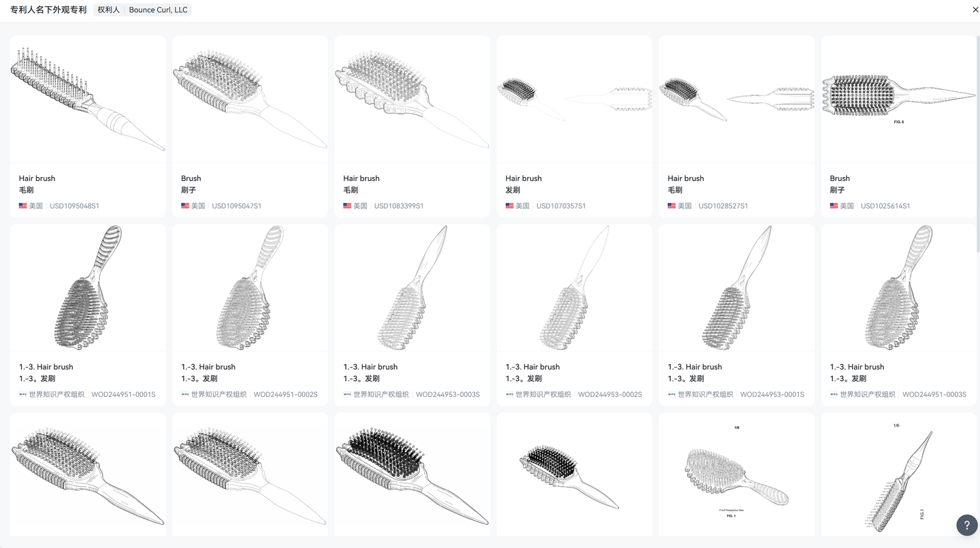Click US flag icon beside USD1095048S1
Viewport: 980px width, 548px height.
23,206
